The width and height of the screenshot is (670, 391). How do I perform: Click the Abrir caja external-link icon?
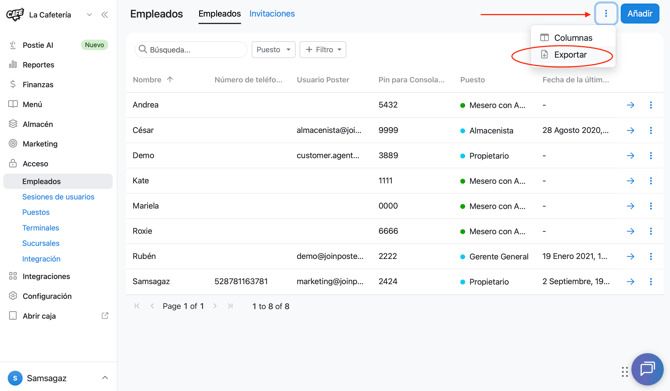105,316
